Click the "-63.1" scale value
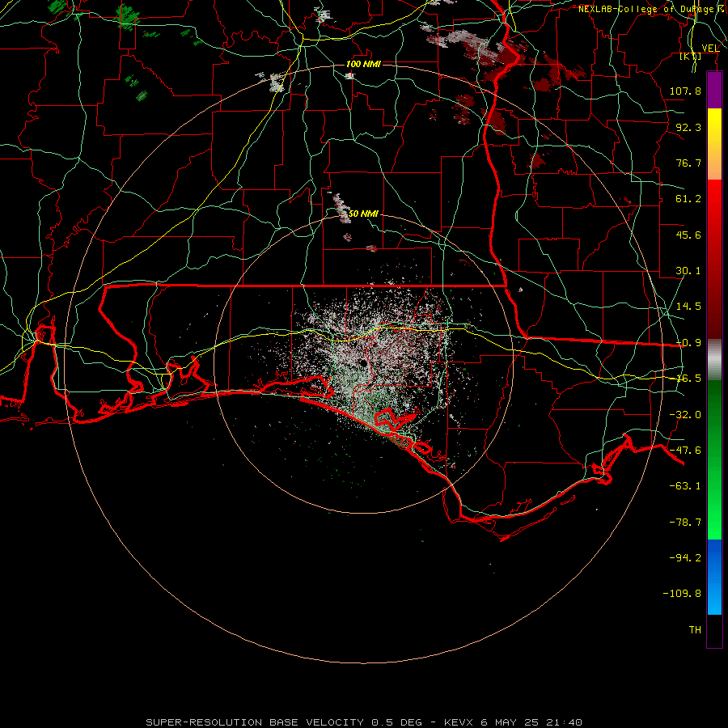The height and width of the screenshot is (728, 728). click(x=685, y=486)
